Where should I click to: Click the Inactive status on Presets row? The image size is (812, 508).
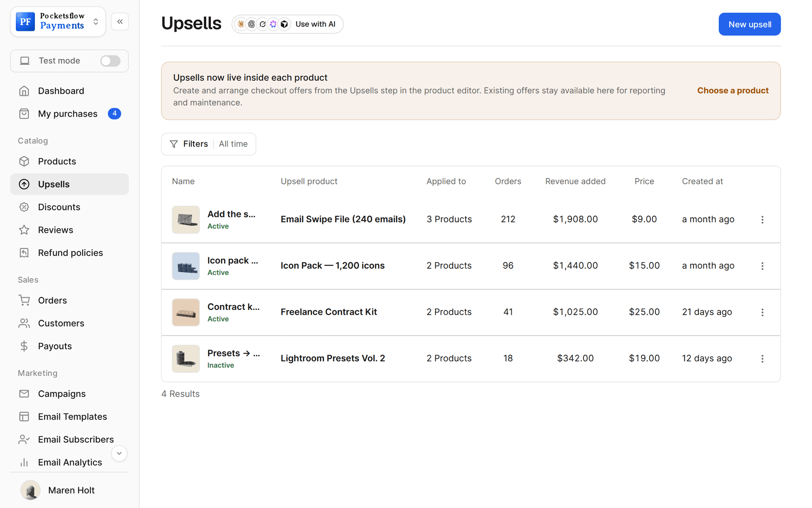(220, 365)
